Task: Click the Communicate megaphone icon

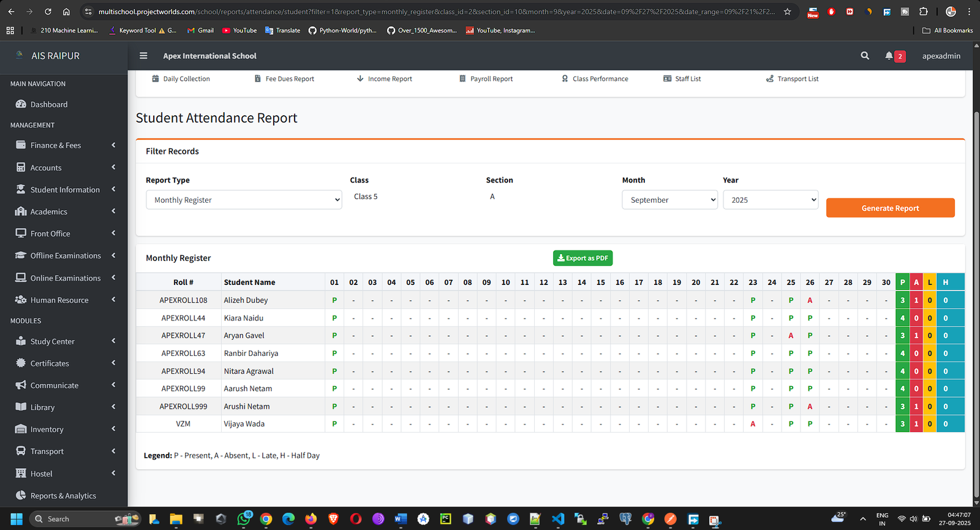Action: point(21,385)
